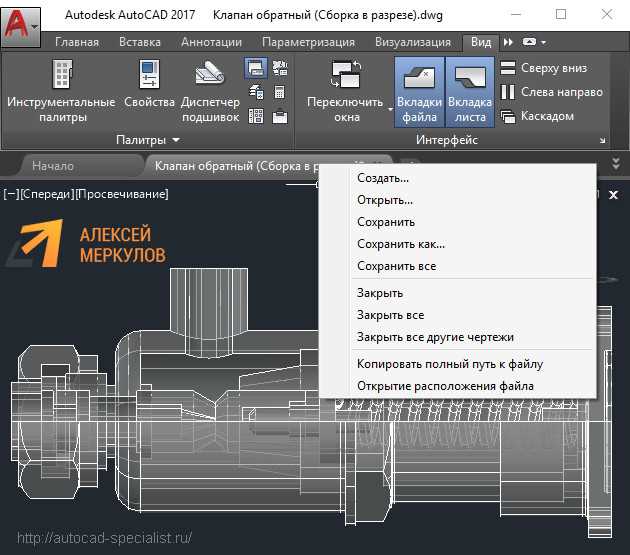The image size is (630, 555).
Task: Click the Каскадом cascade windows icon
Action: [x=508, y=116]
